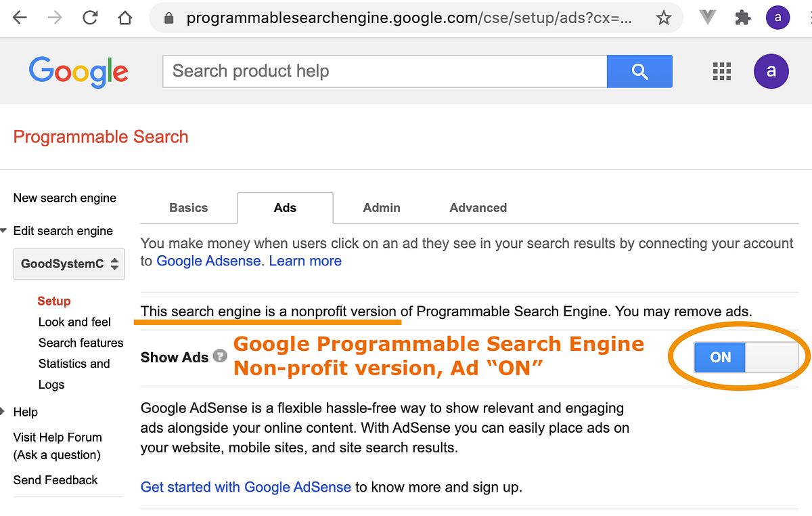Image resolution: width=812 pixels, height=516 pixels.
Task: Expand the Help section in sidebar
Action: [4, 412]
